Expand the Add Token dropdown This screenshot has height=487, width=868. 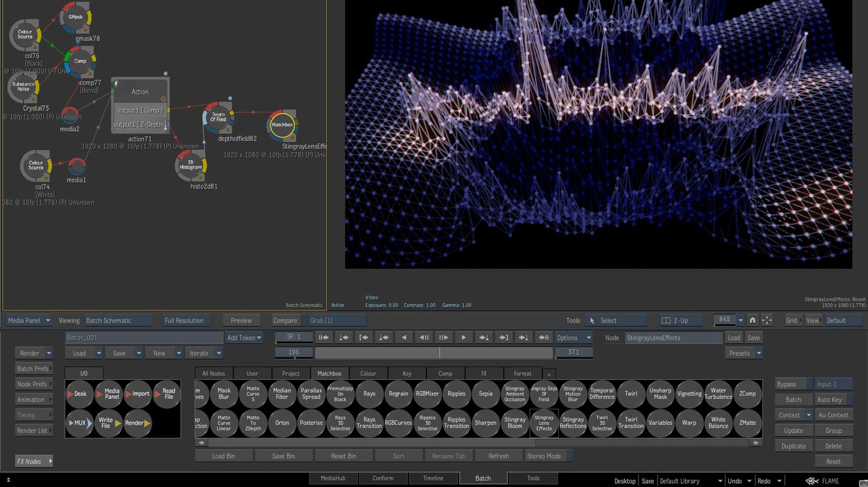tap(244, 338)
